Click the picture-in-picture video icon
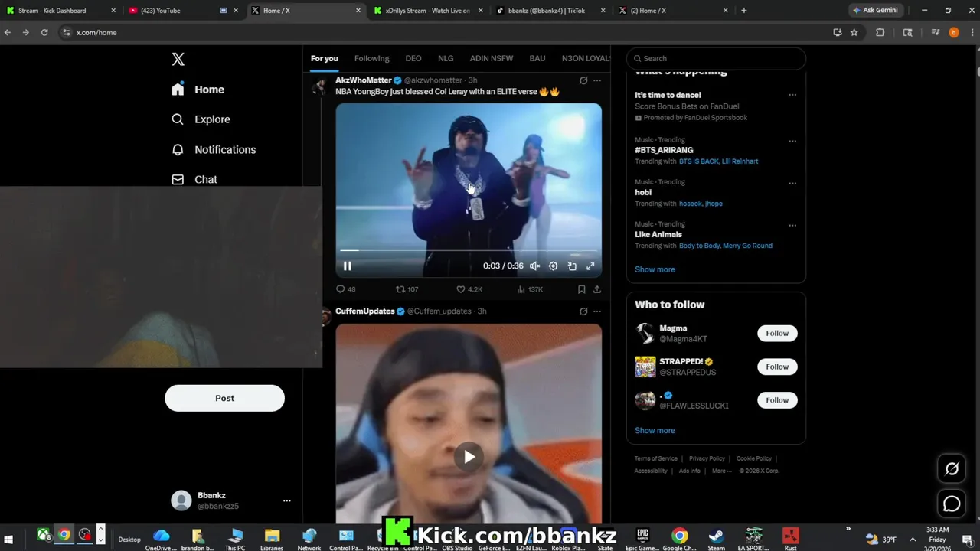Viewport: 980px width, 551px height. tap(572, 266)
